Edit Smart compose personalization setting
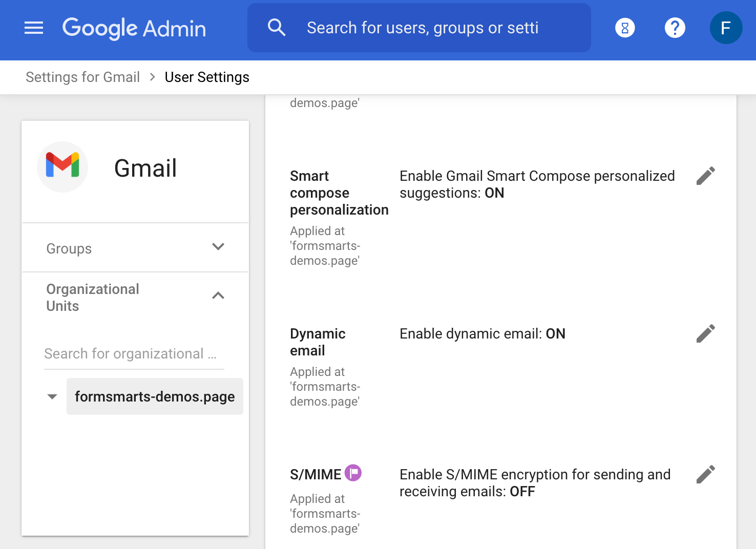The image size is (756, 549). [x=706, y=176]
